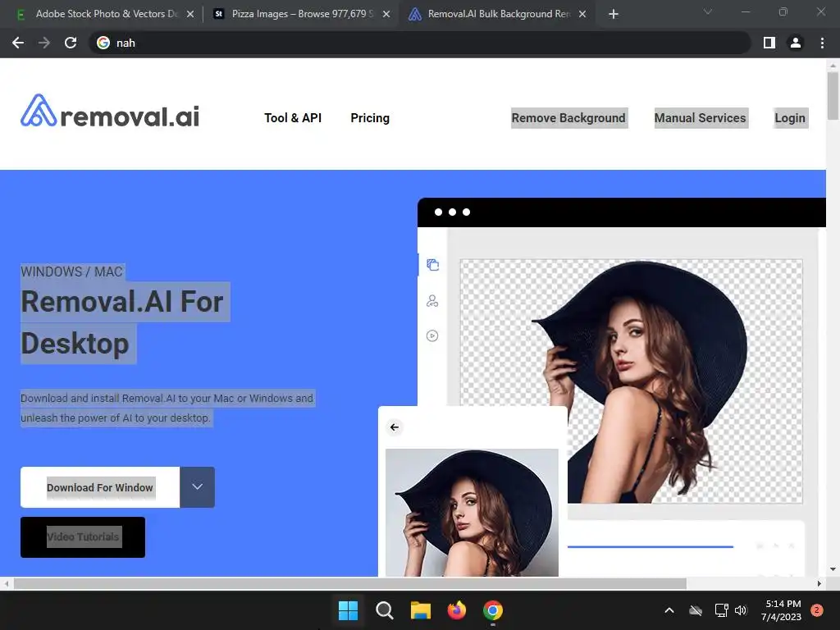Launch Firefox from taskbar

point(456,610)
